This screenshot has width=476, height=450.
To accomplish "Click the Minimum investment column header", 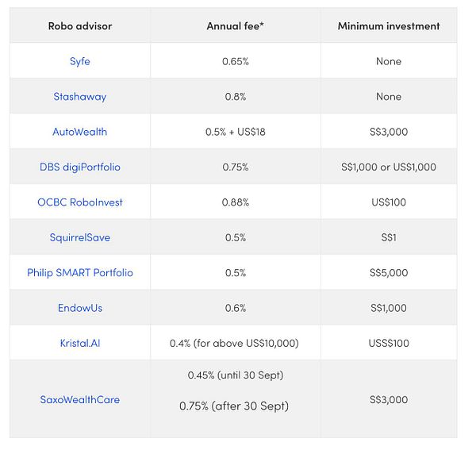I will click(389, 26).
